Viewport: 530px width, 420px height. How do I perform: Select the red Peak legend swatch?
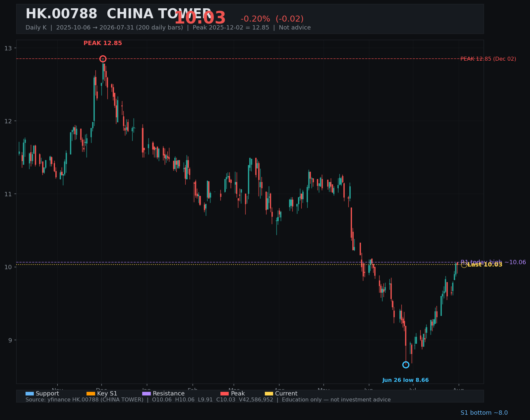[x=224, y=393]
